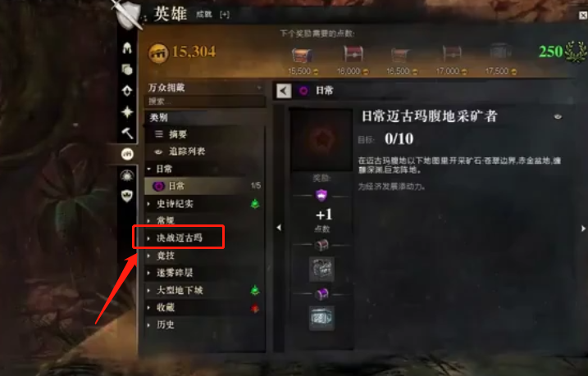This screenshot has height=376, width=588.
Task: Open the 万众拥戴 dropdown
Action: [204, 88]
